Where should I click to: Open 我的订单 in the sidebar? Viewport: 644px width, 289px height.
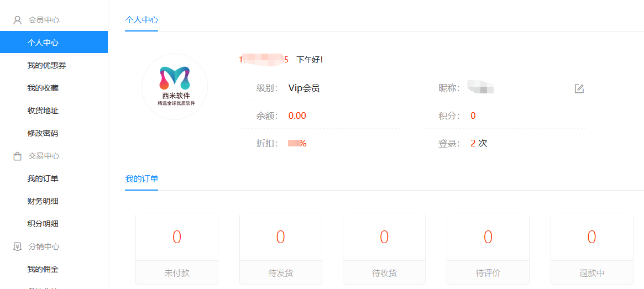click(x=43, y=178)
